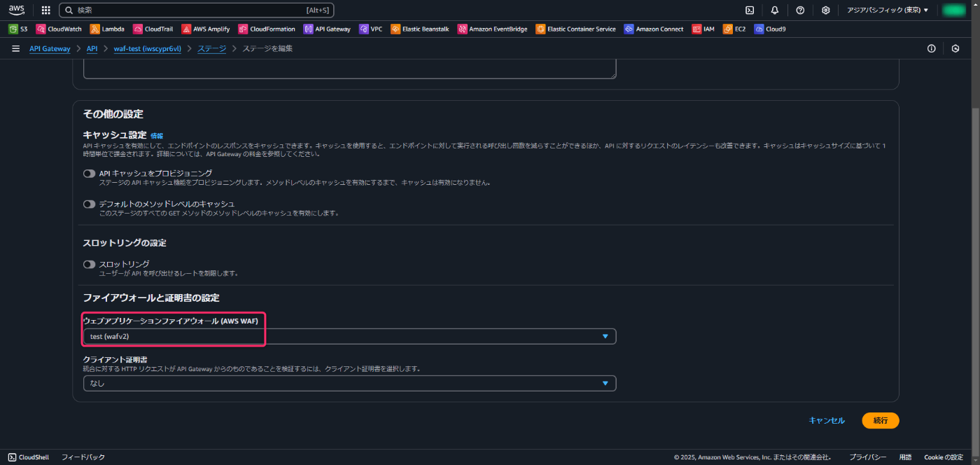Screen dimensions: 980x465
Task: Open the AWS WAF dropdown showing test (wafv2)
Action: (x=349, y=336)
